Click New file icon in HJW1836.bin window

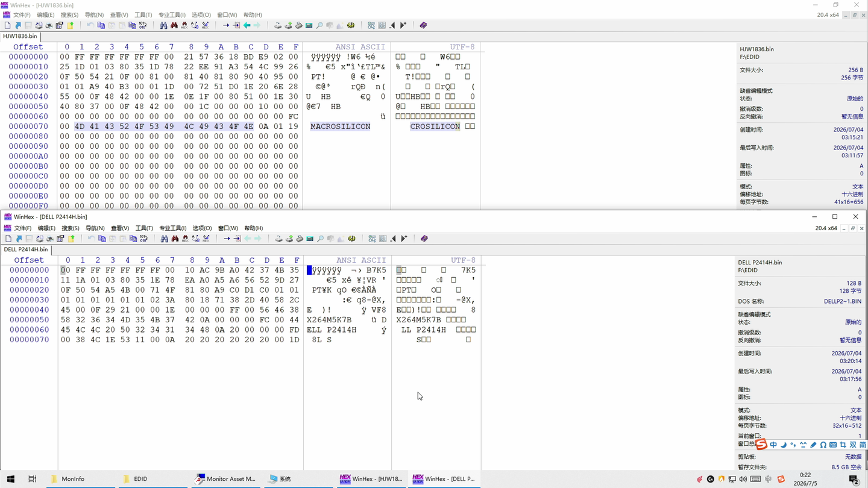pos(7,25)
